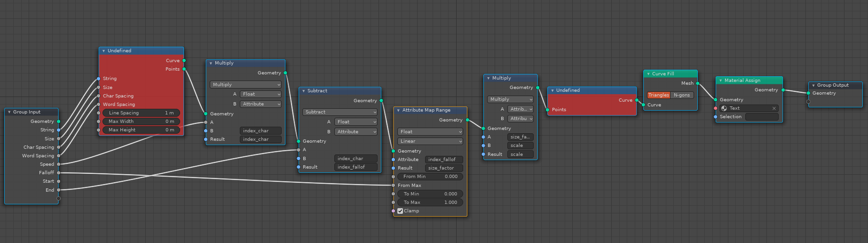Image resolution: width=868 pixels, height=243 pixels.
Task: Click the From Min 0.000 field
Action: tap(430, 177)
